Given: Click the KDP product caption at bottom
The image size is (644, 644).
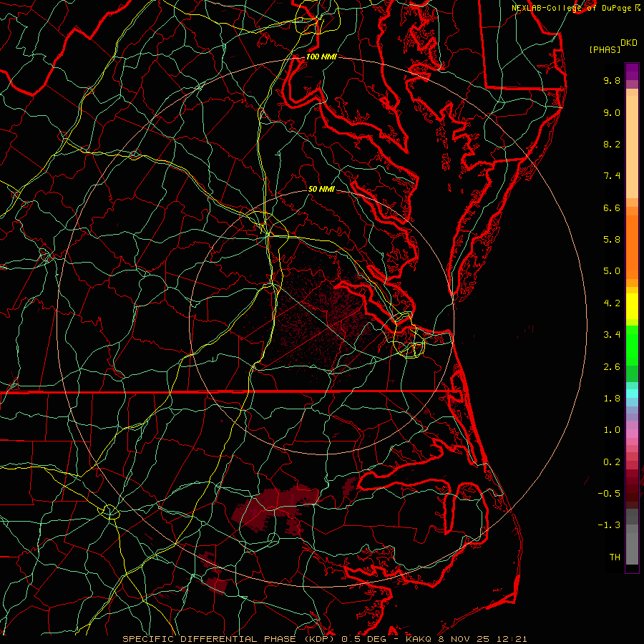Looking at the screenshot, I should coord(324,639).
